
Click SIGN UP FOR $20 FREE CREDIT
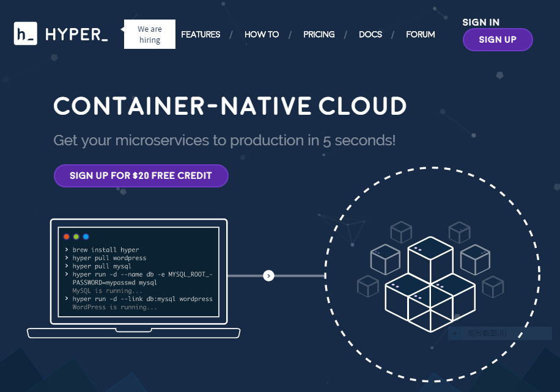point(141,176)
